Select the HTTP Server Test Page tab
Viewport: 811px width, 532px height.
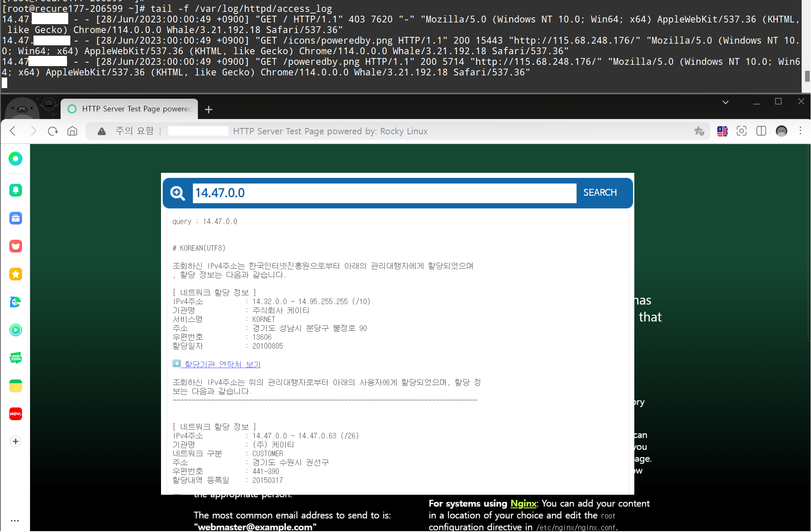pyautogui.click(x=131, y=109)
